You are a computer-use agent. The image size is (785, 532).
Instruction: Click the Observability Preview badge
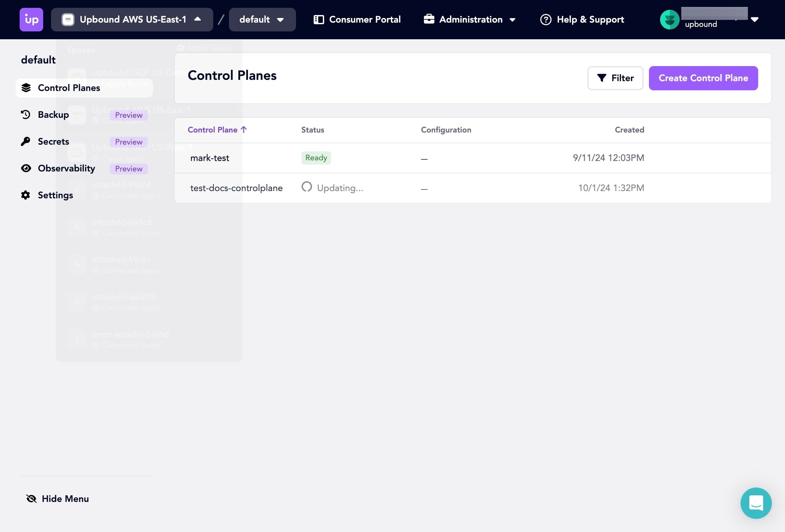129,168
